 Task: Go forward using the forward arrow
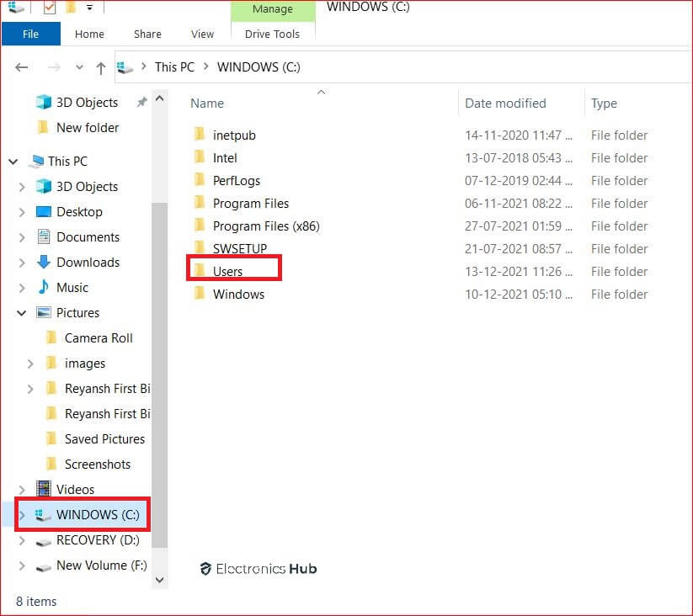[54, 67]
